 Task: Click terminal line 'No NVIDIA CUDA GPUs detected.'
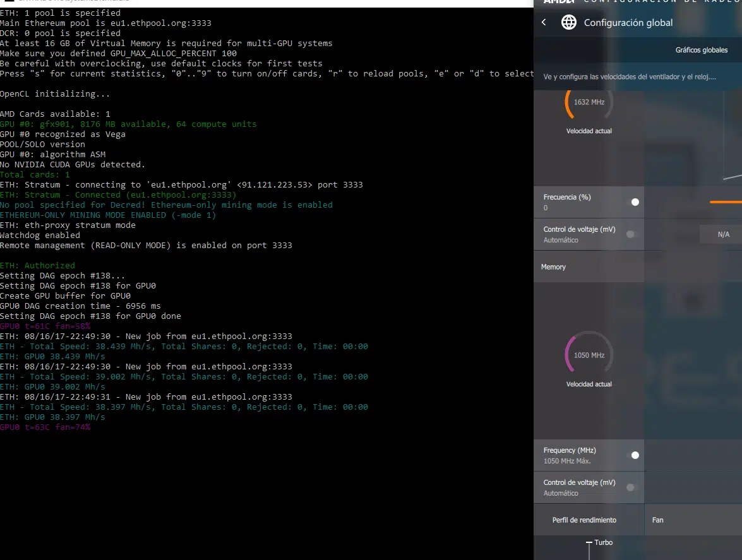click(73, 165)
